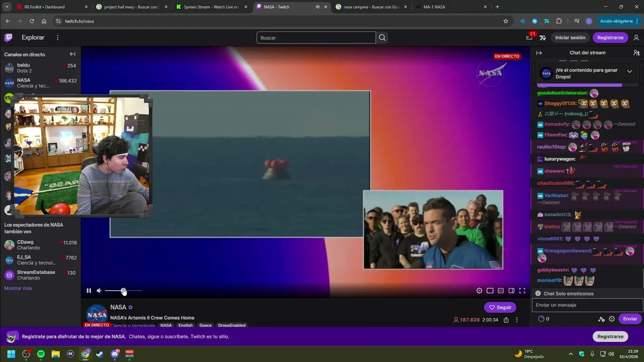Screen dimensions: 644x362
Task: Enter fullscreen video mode
Action: tap(522, 291)
